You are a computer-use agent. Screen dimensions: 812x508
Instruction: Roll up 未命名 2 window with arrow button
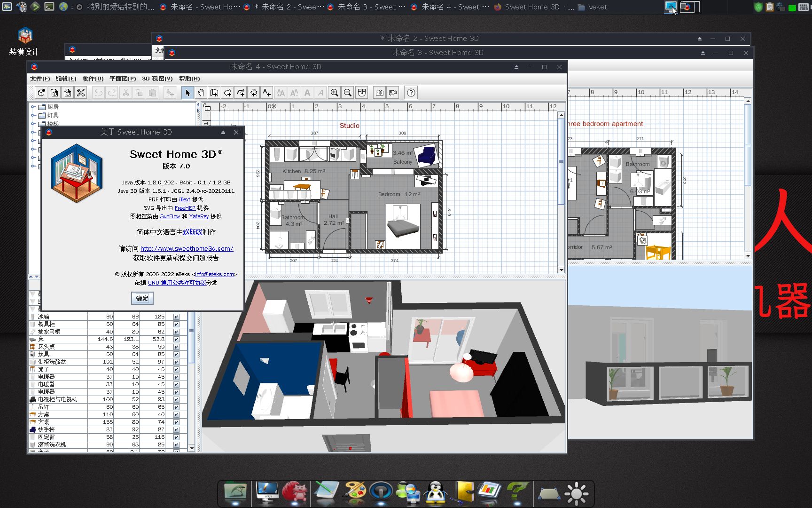(699, 39)
